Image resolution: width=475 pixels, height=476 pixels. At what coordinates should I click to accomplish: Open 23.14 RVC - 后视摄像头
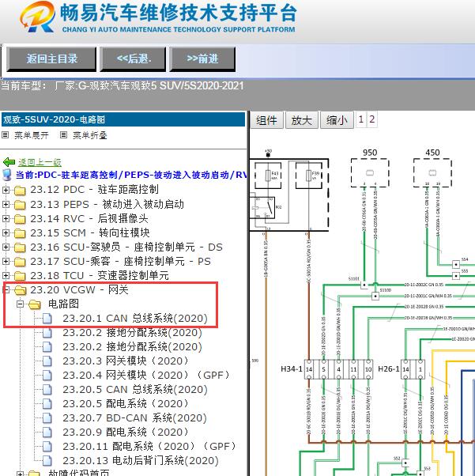click(x=89, y=218)
